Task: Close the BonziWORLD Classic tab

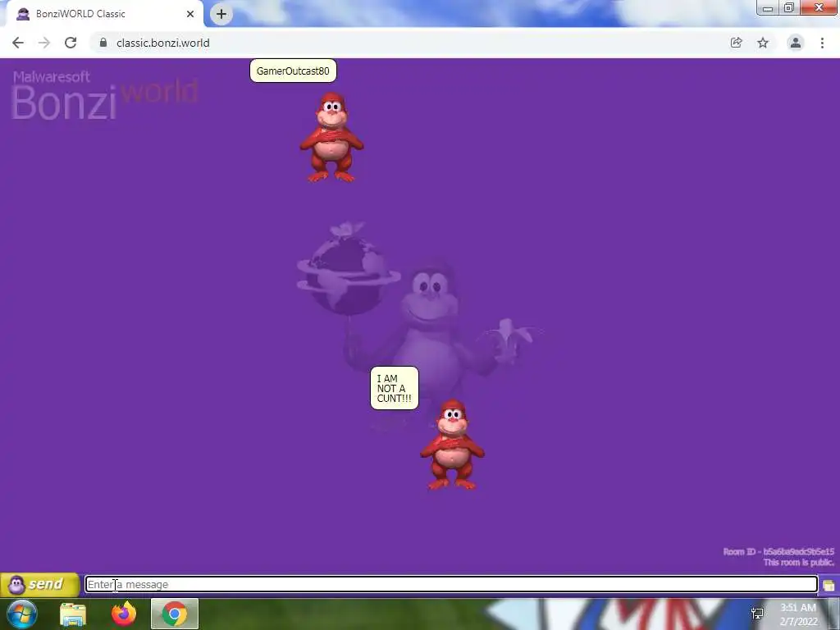Action: (190, 14)
